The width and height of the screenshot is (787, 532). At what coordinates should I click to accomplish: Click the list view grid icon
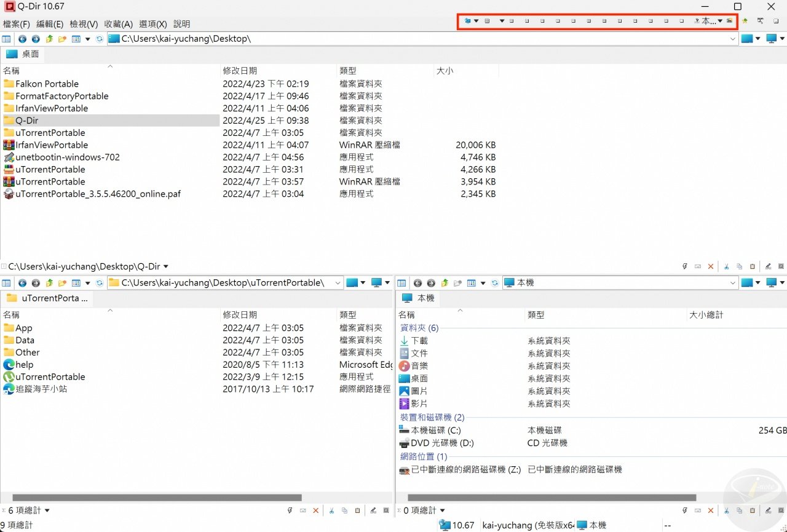[77, 39]
